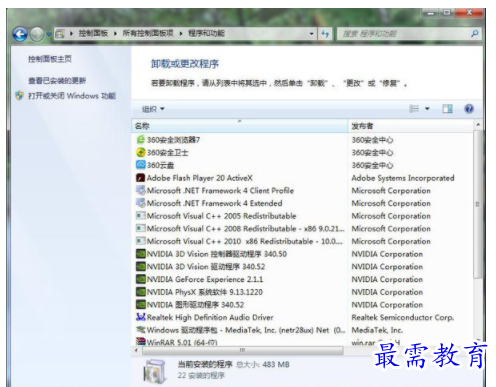Select Realtek High Definition Audio Driver icon
The width and height of the screenshot is (496, 387).
[141, 317]
